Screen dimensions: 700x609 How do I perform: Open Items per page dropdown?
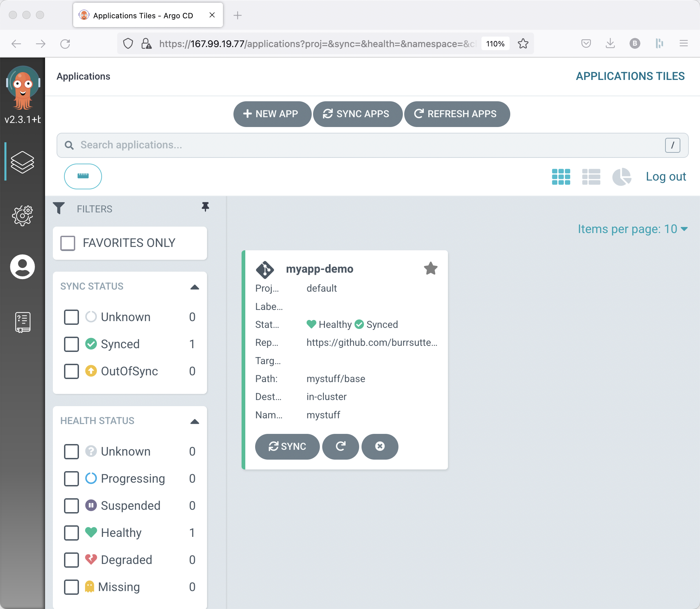pyautogui.click(x=632, y=229)
